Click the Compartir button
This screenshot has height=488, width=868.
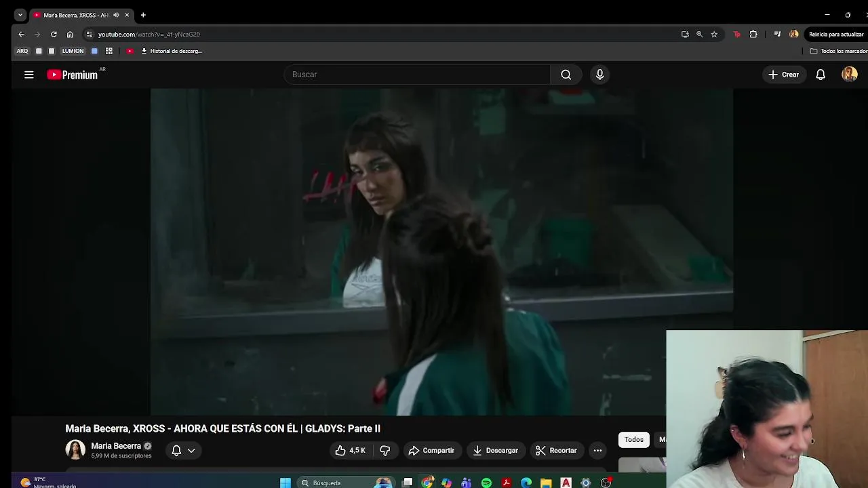pyautogui.click(x=432, y=450)
